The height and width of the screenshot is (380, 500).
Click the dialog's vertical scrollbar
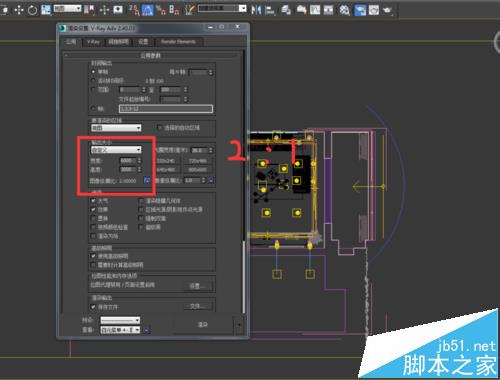point(244,277)
